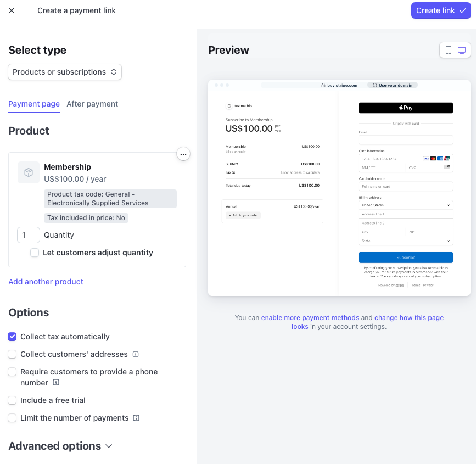
Task: Open Membership product options menu
Action: click(x=183, y=154)
